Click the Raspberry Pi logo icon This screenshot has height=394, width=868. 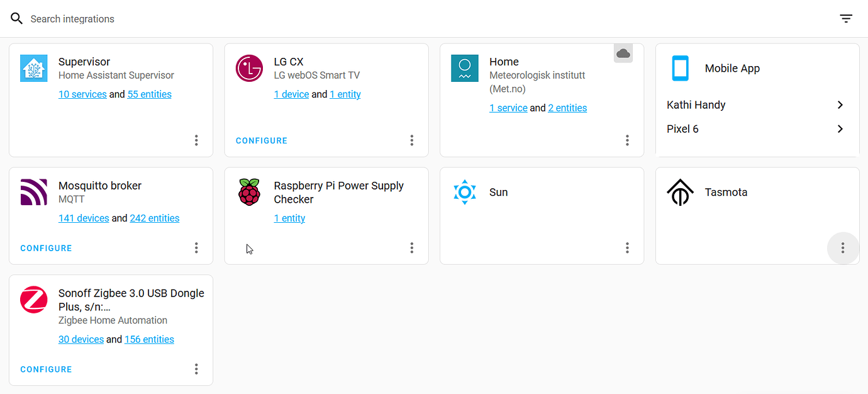249,192
